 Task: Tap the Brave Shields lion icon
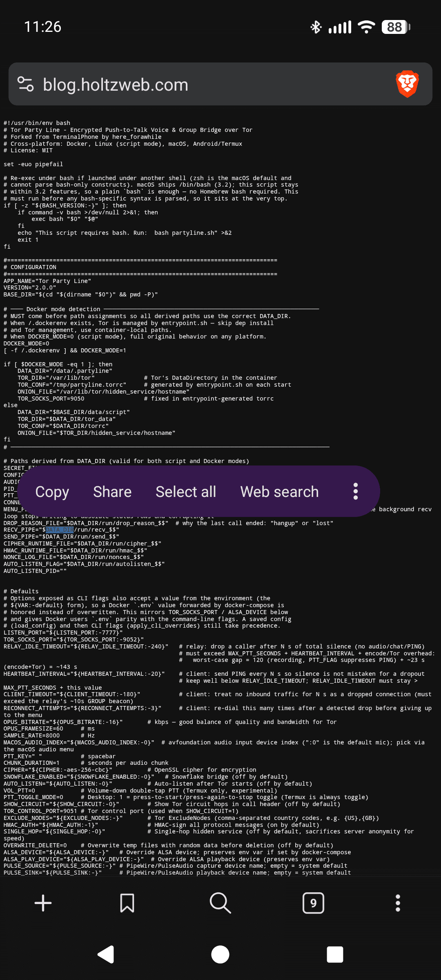407,84
